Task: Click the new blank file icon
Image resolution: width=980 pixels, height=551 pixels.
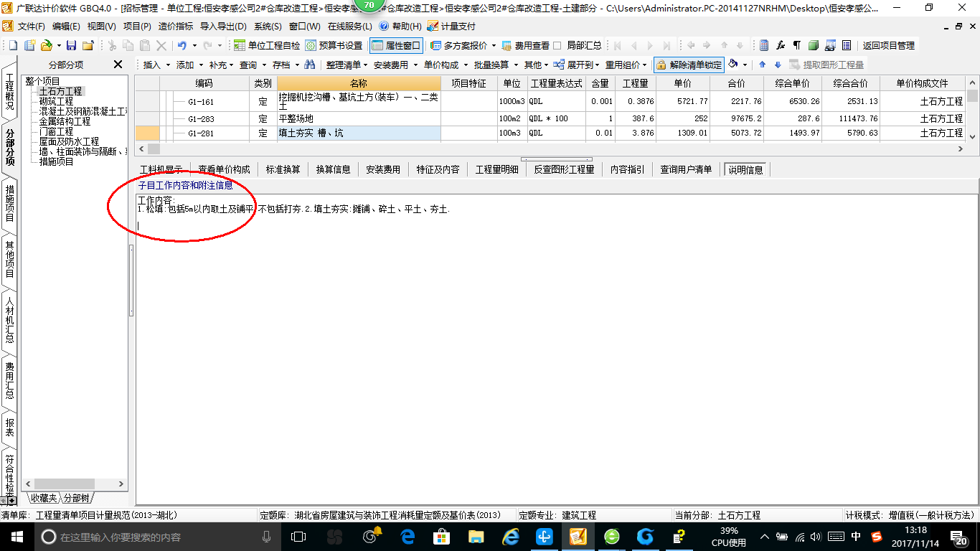Action: click(x=13, y=45)
